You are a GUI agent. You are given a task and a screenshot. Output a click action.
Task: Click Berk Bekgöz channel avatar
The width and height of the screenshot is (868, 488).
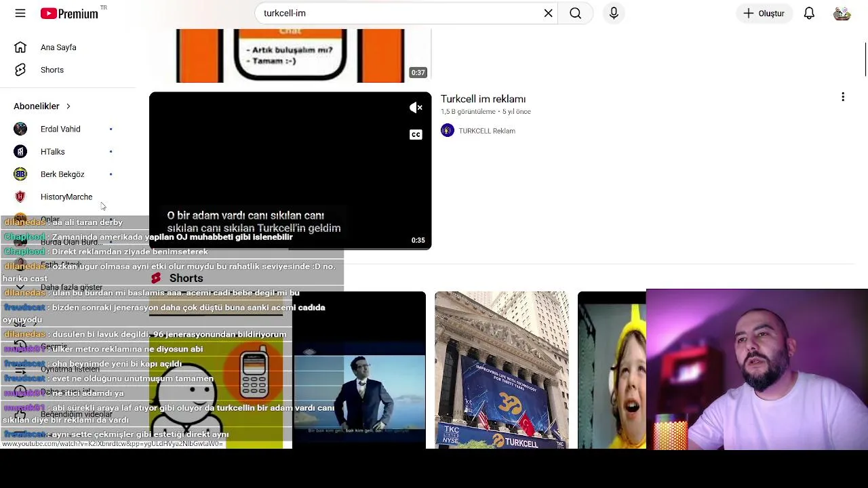click(20, 174)
